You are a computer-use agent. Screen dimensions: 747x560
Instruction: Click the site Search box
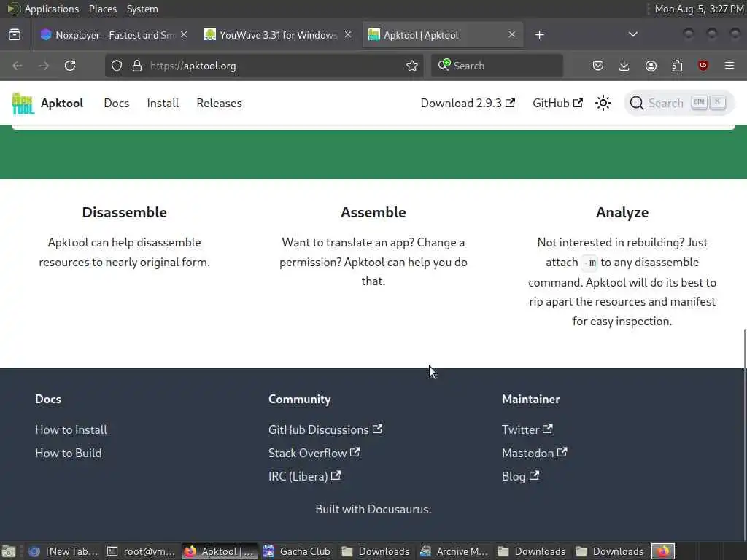[x=679, y=103]
